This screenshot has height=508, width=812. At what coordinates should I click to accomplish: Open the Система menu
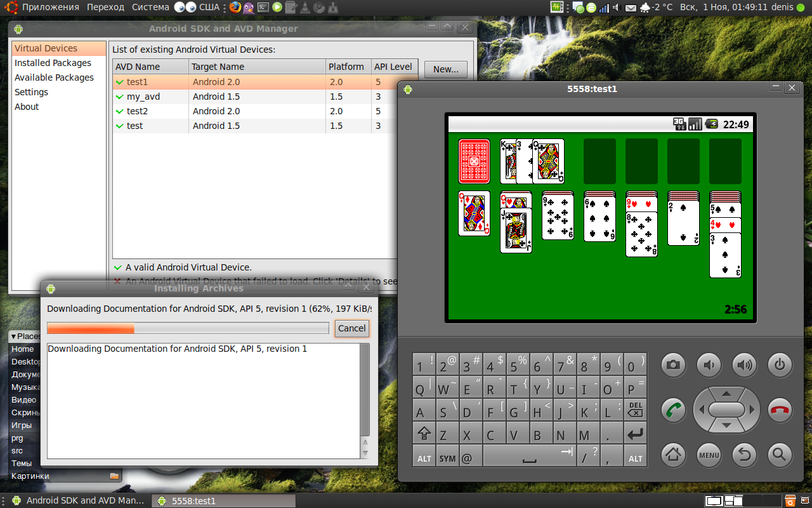[x=150, y=8]
